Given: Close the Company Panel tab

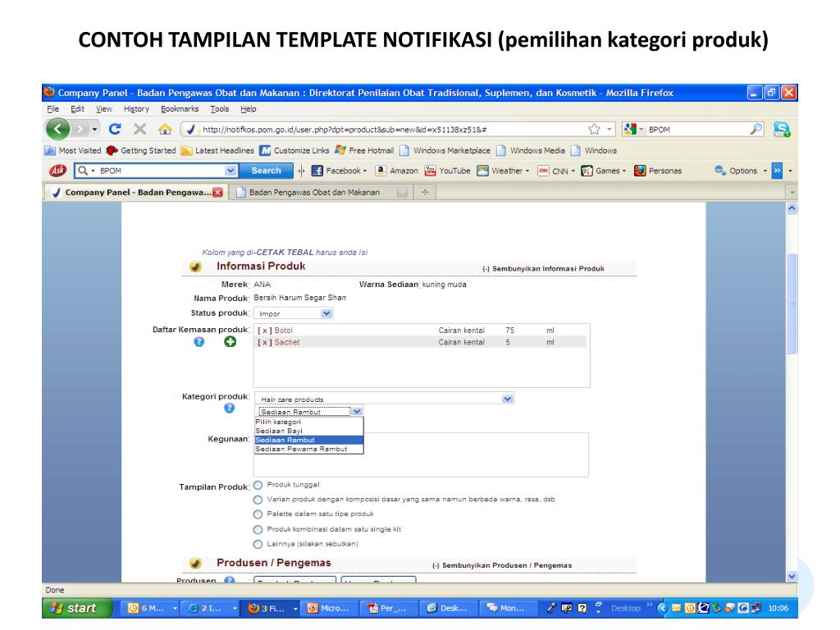Looking at the screenshot, I should 217,192.
